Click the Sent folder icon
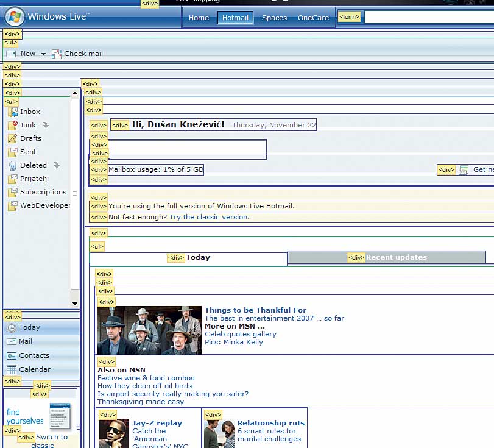This screenshot has width=494, height=448. pyautogui.click(x=13, y=152)
